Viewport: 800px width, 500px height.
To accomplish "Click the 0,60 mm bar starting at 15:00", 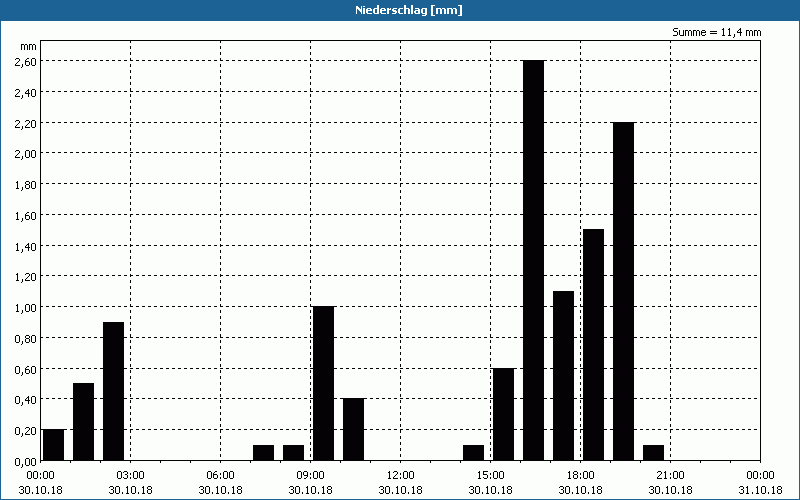I will 504,414.
